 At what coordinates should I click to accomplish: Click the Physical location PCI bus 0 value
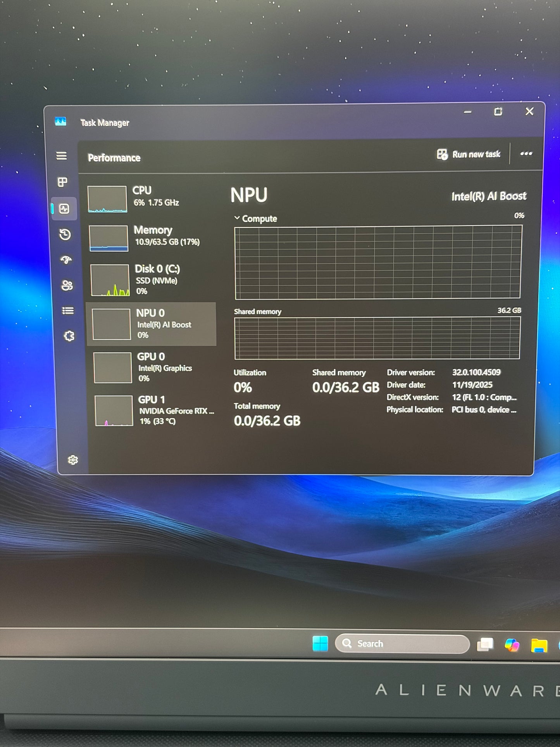tap(484, 410)
